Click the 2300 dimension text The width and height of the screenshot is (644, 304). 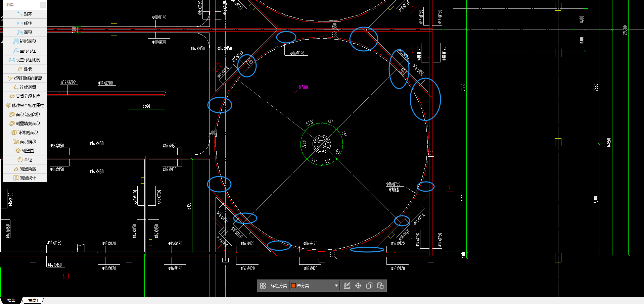point(146,106)
